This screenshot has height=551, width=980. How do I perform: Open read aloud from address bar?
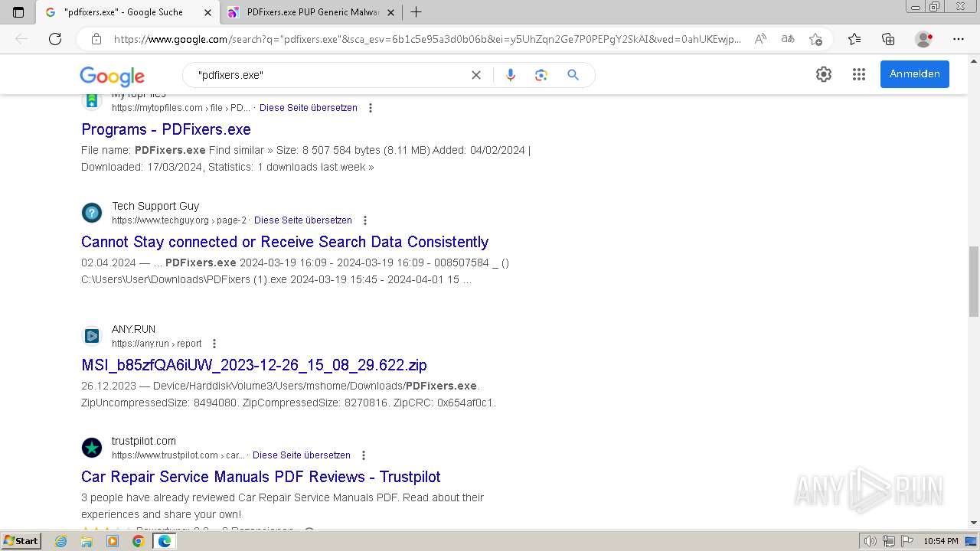(x=760, y=39)
